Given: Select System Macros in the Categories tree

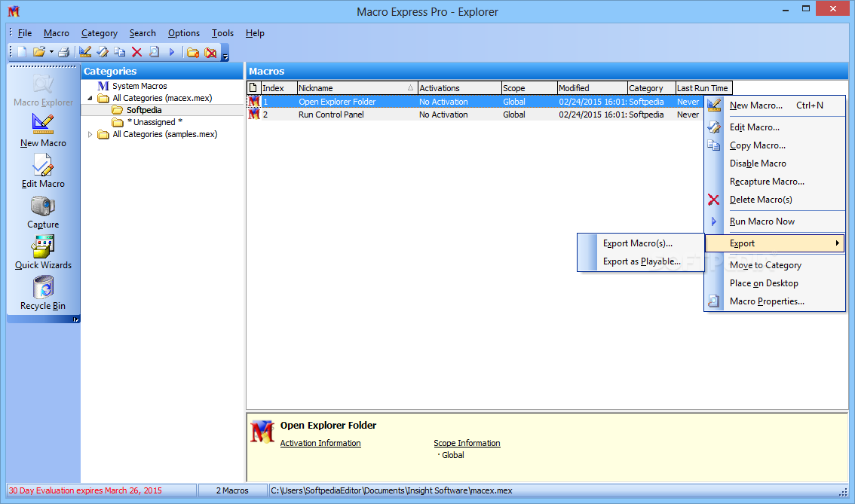Looking at the screenshot, I should point(139,86).
